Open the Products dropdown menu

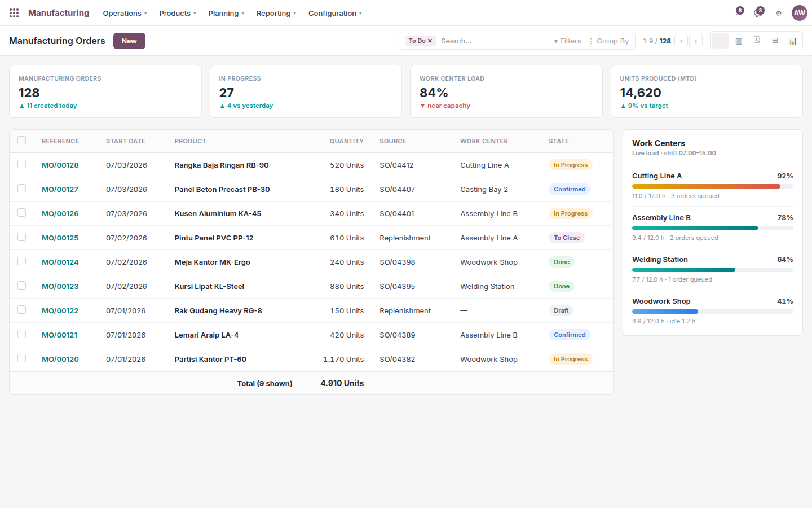[178, 13]
